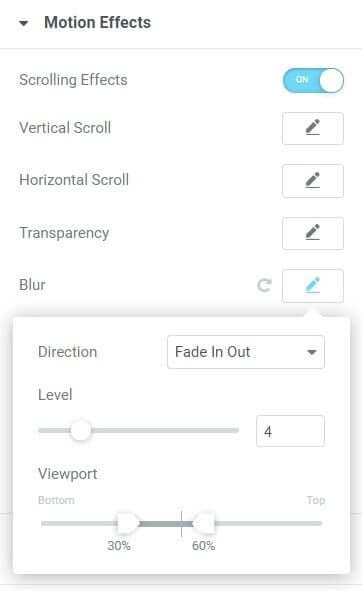
Task: Collapse the Motion Effects section arrow
Action: (23, 23)
